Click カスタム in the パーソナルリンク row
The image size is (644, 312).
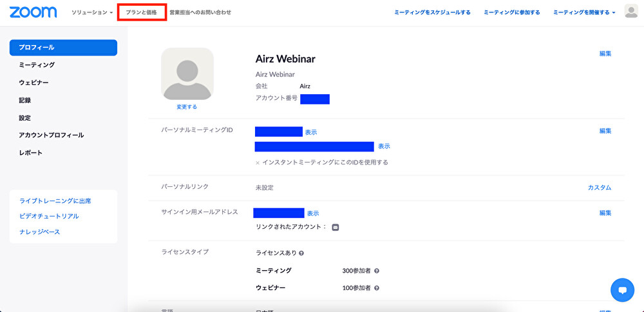coord(600,188)
